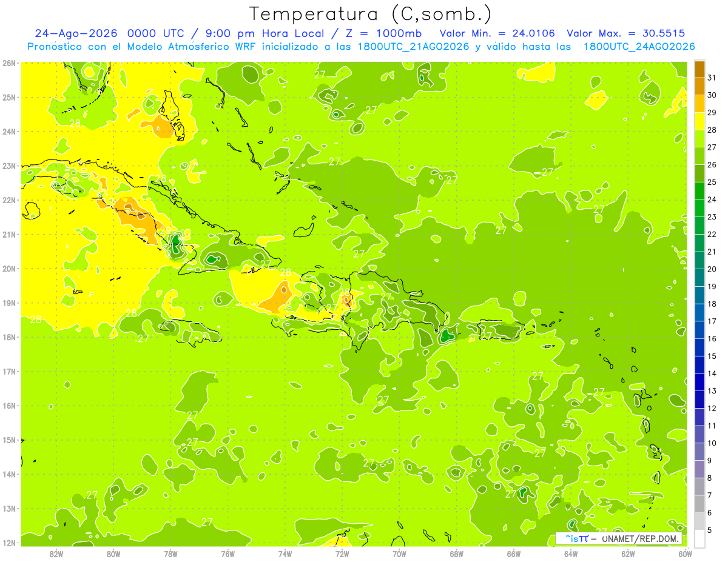Image resolution: width=728 pixels, height=562 pixels.
Task: Click the longitude axis label "60W"
Action: click(685, 554)
